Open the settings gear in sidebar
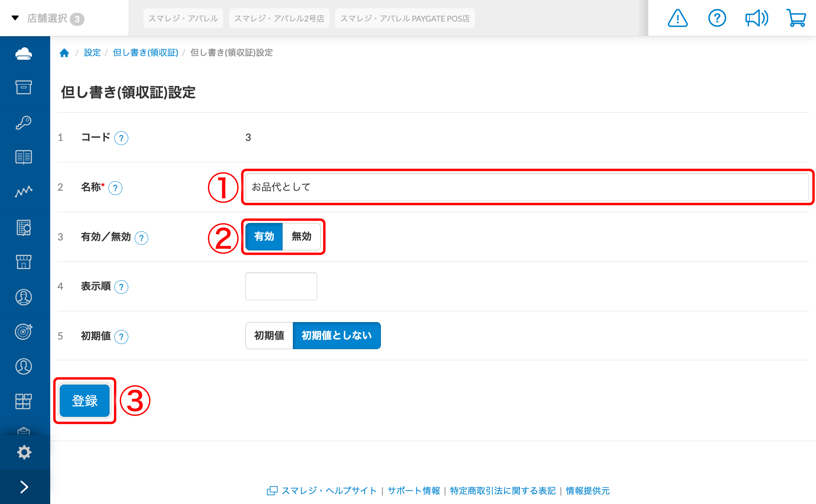This screenshot has width=816, height=504. pyautogui.click(x=24, y=452)
